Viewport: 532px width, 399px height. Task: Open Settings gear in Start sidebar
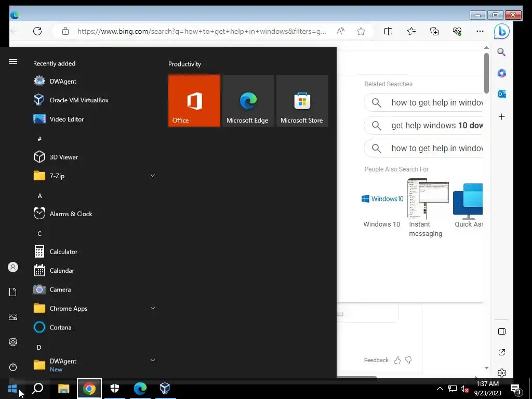13,342
